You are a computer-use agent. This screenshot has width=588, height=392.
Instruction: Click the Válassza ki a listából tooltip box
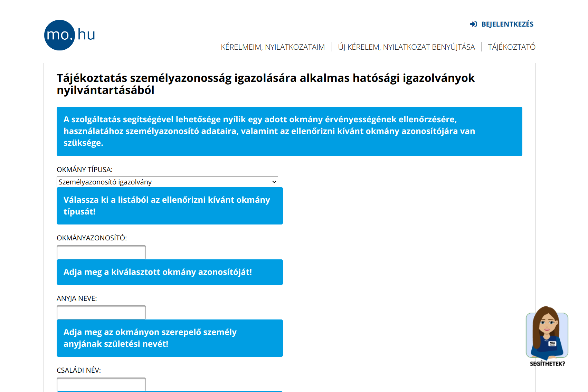170,206
